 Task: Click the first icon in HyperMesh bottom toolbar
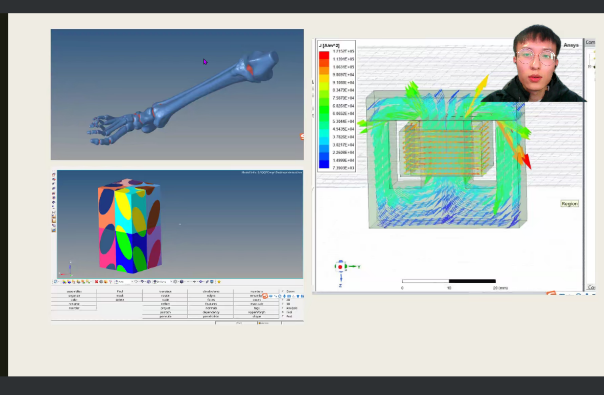tap(55, 282)
